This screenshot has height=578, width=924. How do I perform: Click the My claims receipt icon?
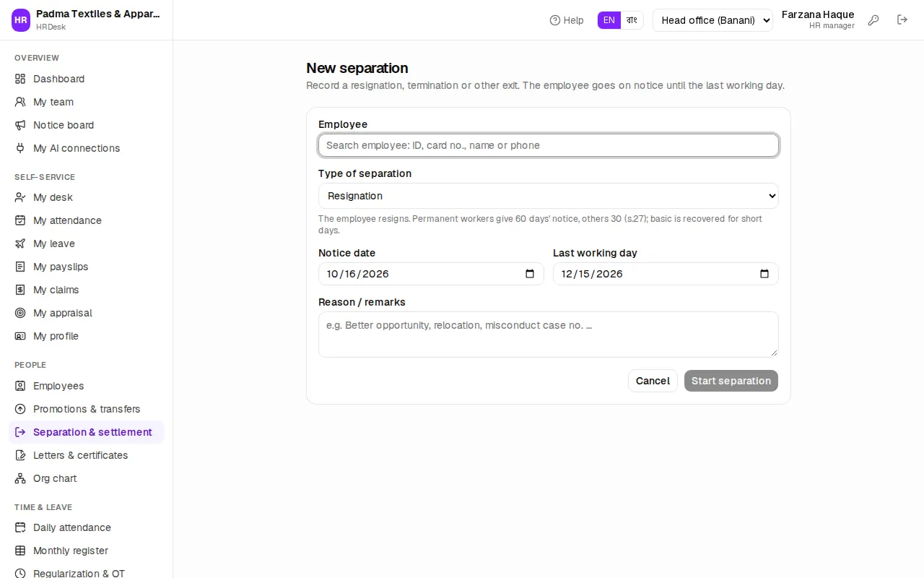click(20, 290)
